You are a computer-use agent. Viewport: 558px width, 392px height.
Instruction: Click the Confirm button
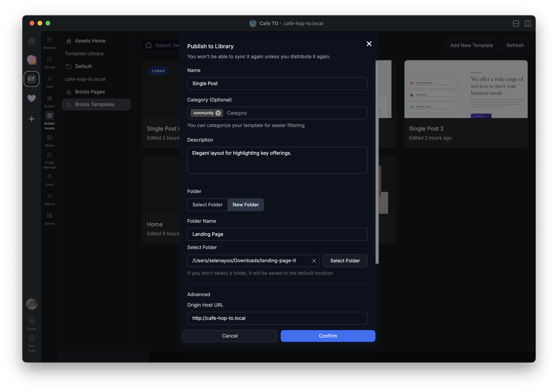point(328,336)
